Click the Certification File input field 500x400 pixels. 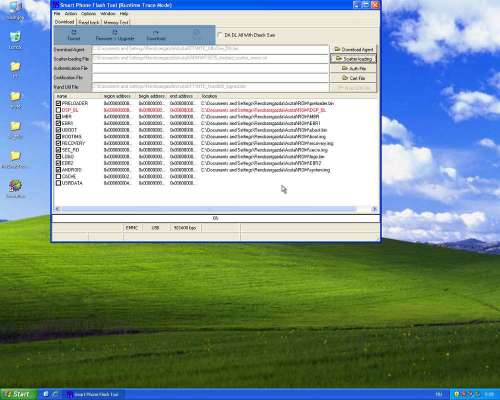coord(210,78)
